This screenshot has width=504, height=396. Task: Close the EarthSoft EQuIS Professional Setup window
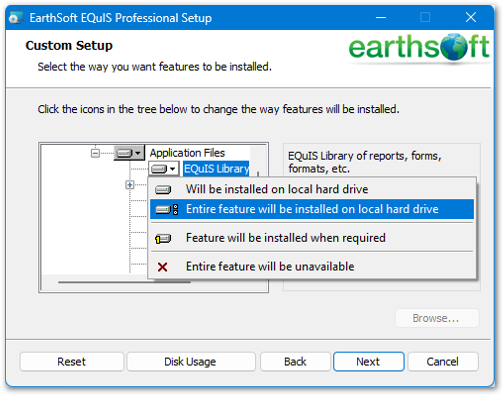(x=471, y=17)
